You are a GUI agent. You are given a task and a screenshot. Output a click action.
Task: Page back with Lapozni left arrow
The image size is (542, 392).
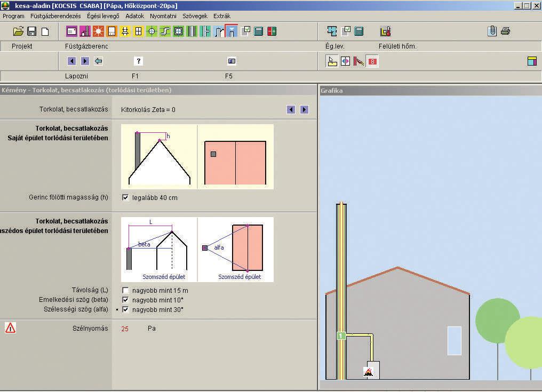71,61
